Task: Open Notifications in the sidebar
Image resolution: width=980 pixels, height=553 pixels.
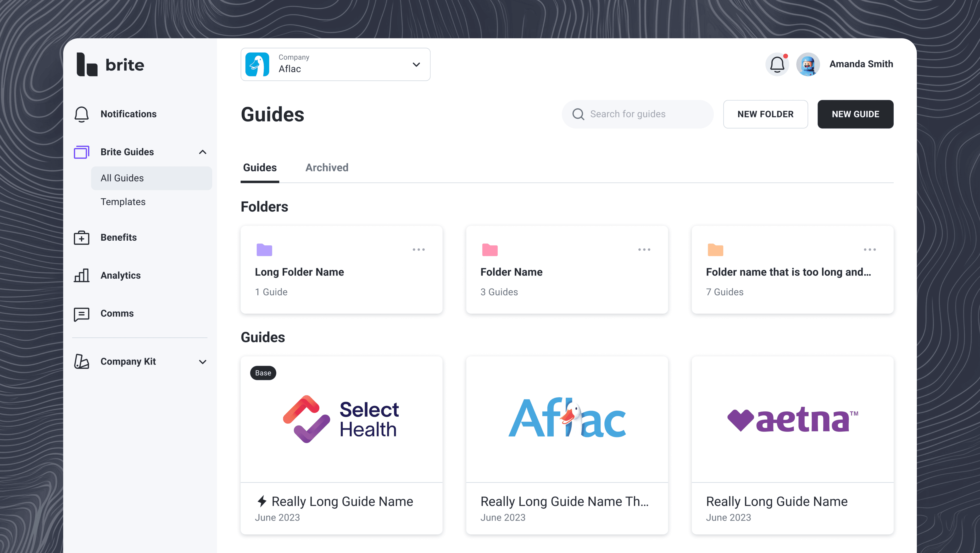Action: click(128, 114)
